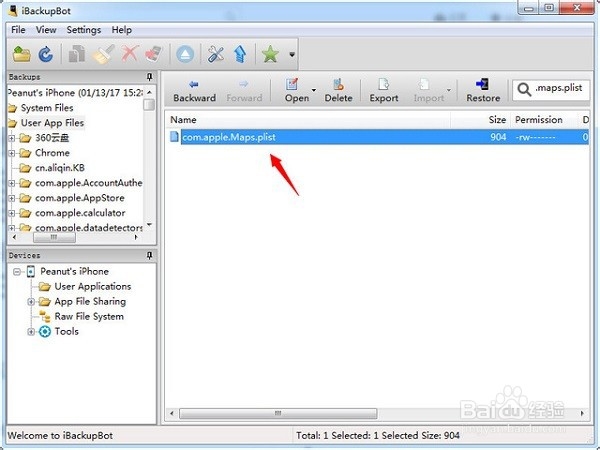Select System Files in backup tree
The height and width of the screenshot is (450, 600).
(x=47, y=108)
